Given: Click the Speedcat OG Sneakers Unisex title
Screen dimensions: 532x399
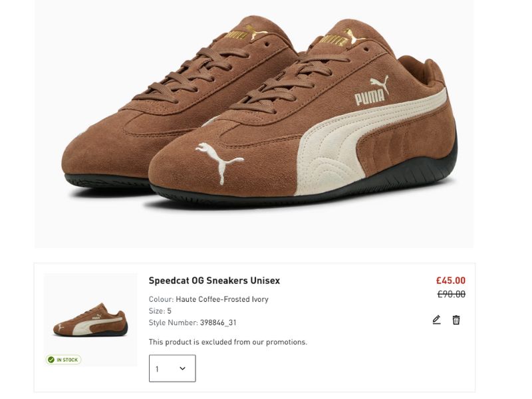Looking at the screenshot, I should 214,281.
